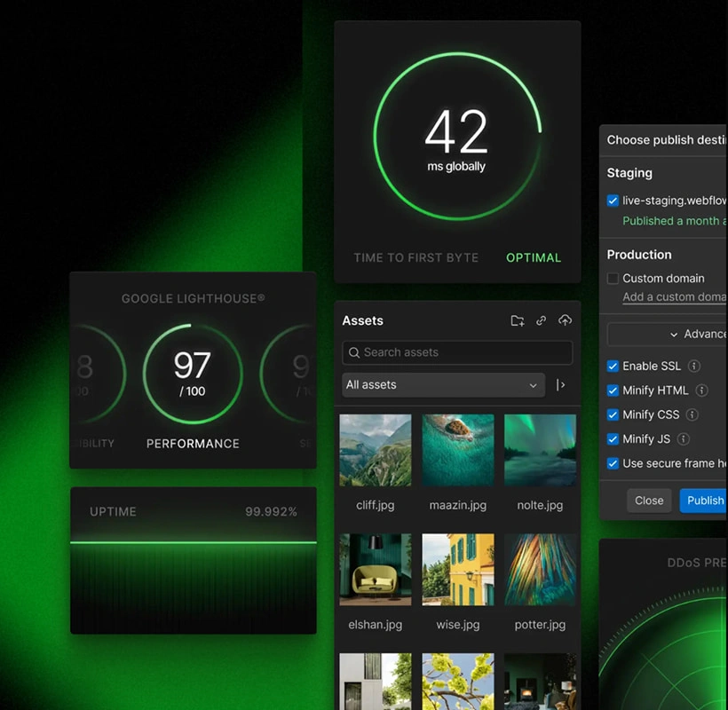Click the info icon next to Enable SSL
Viewport: 728px width, 710px height.
[x=694, y=367]
